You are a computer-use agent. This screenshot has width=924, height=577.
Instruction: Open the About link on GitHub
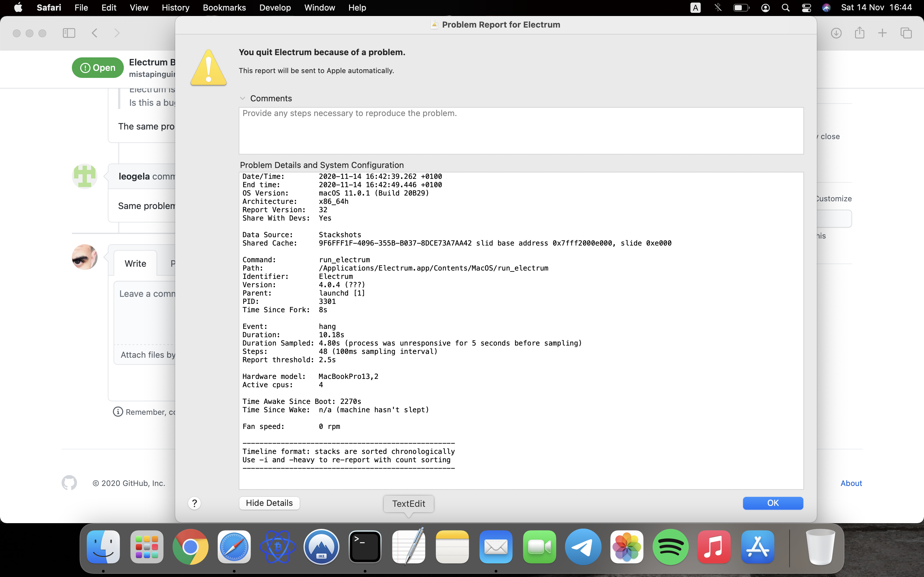[851, 483]
